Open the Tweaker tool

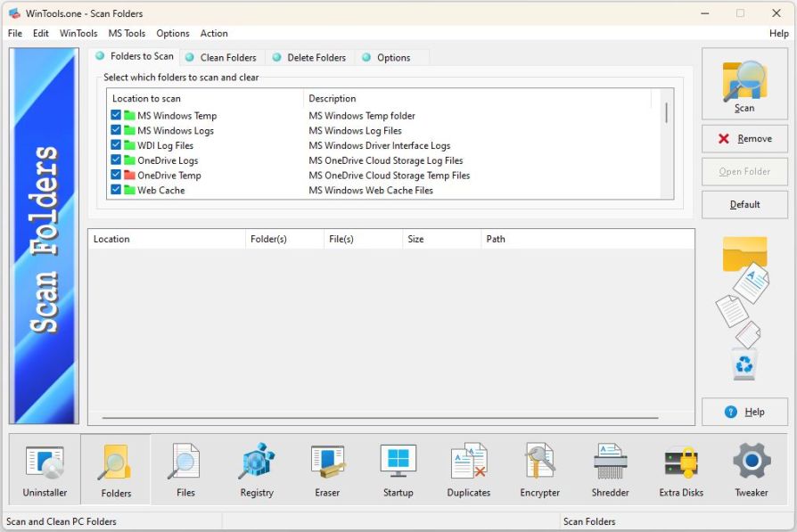pyautogui.click(x=752, y=470)
